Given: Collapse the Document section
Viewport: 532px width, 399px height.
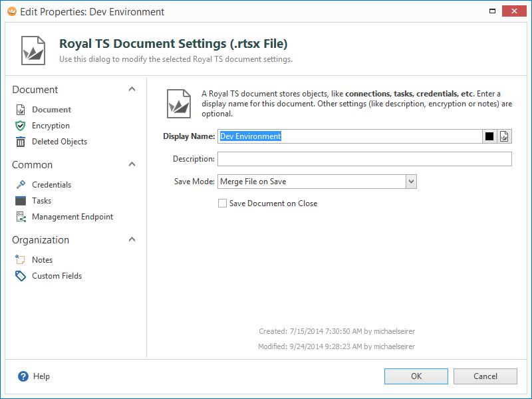Looking at the screenshot, I should coord(132,90).
